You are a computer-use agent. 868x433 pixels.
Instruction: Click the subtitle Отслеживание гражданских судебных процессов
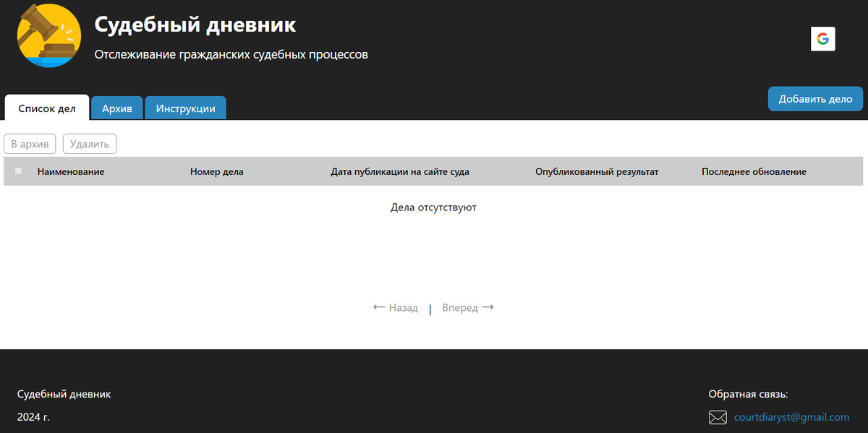[231, 55]
